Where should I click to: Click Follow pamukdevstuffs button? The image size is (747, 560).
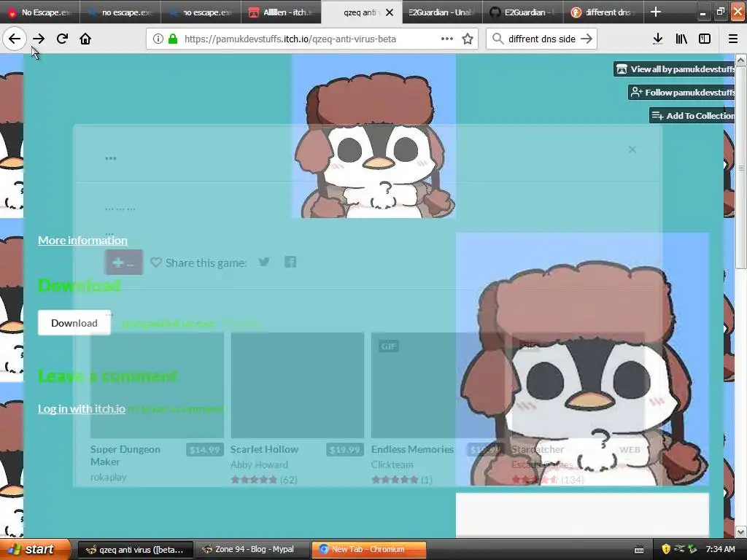coord(682,93)
